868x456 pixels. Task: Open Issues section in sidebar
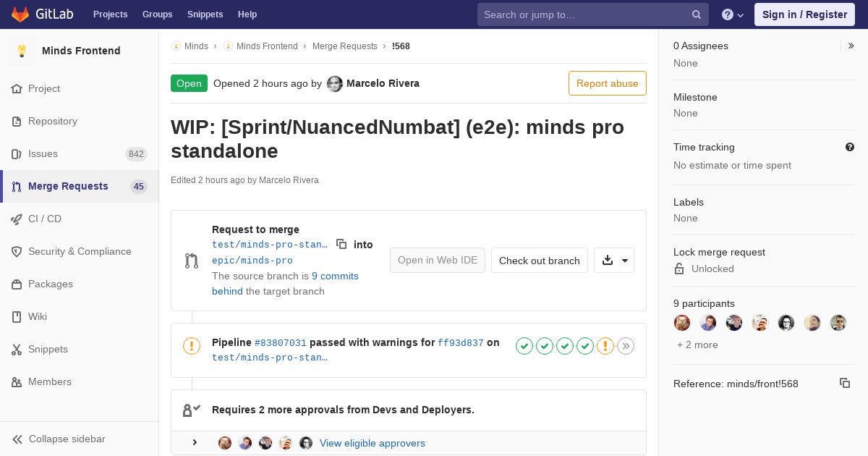[x=80, y=153]
